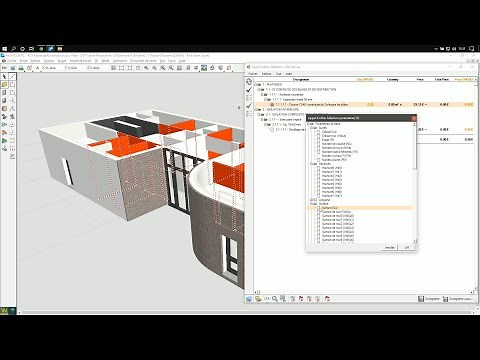
Task: Collapse the Paramètres de base root node
Action: click(308, 124)
